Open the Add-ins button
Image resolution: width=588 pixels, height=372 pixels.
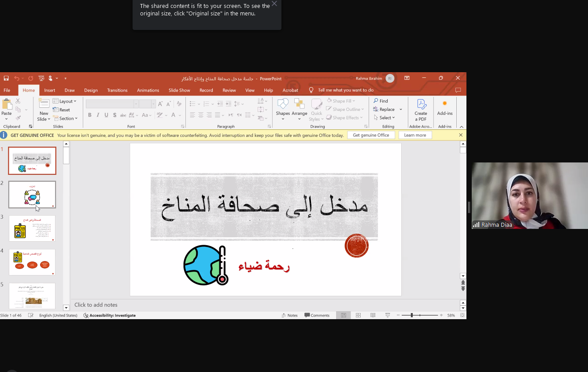point(444,107)
